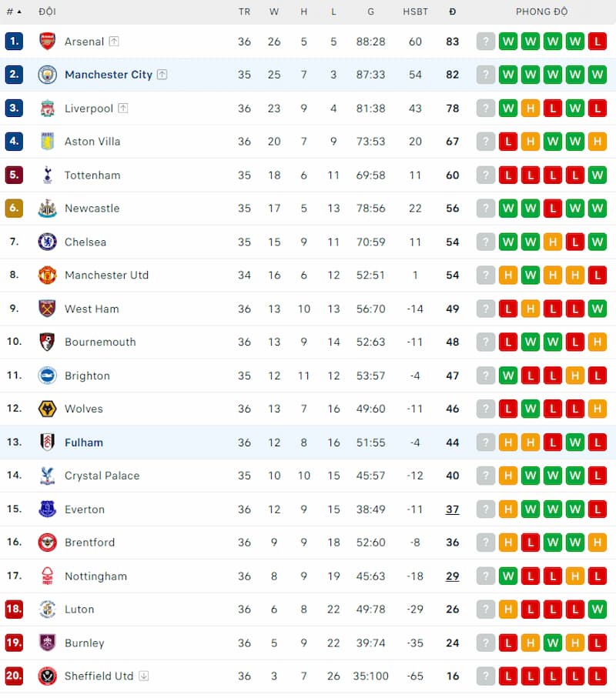This screenshot has width=616, height=698.
Task: Select the Chelsea badge icon
Action: click(48, 242)
